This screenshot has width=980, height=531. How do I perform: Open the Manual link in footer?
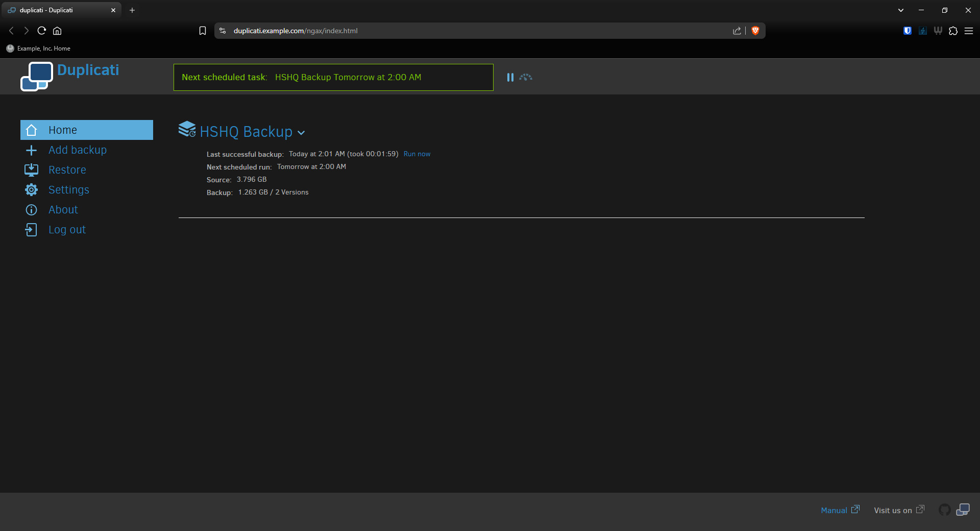pos(834,510)
